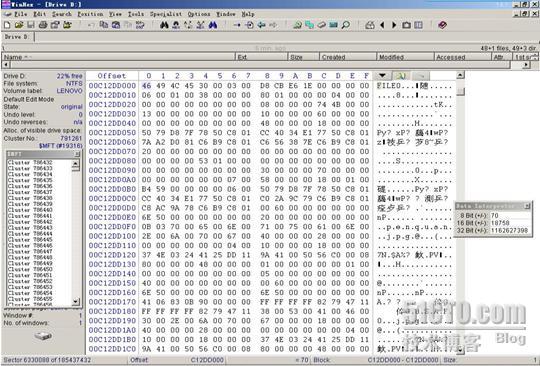Image resolution: width=540 pixels, height=366 pixels.
Task: Click the Go To Sector toolbar icon
Action: pos(249,25)
